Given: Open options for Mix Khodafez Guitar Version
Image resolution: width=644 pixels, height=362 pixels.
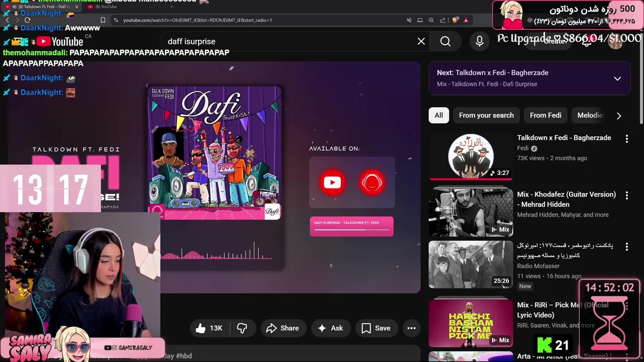Looking at the screenshot, I should (627, 195).
